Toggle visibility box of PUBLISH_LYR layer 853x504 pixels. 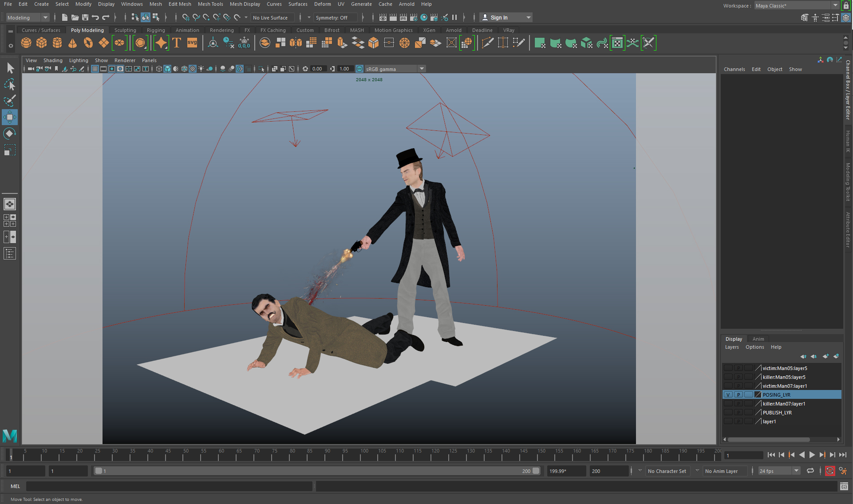point(728,413)
